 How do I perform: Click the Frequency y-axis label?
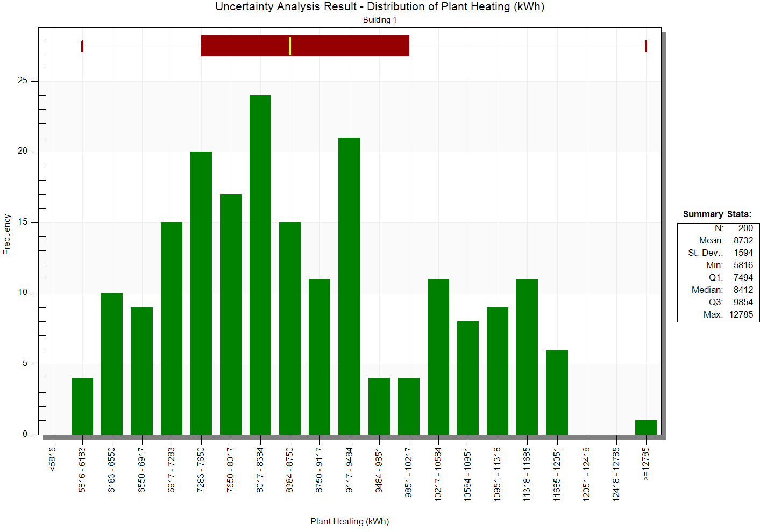click(x=7, y=234)
